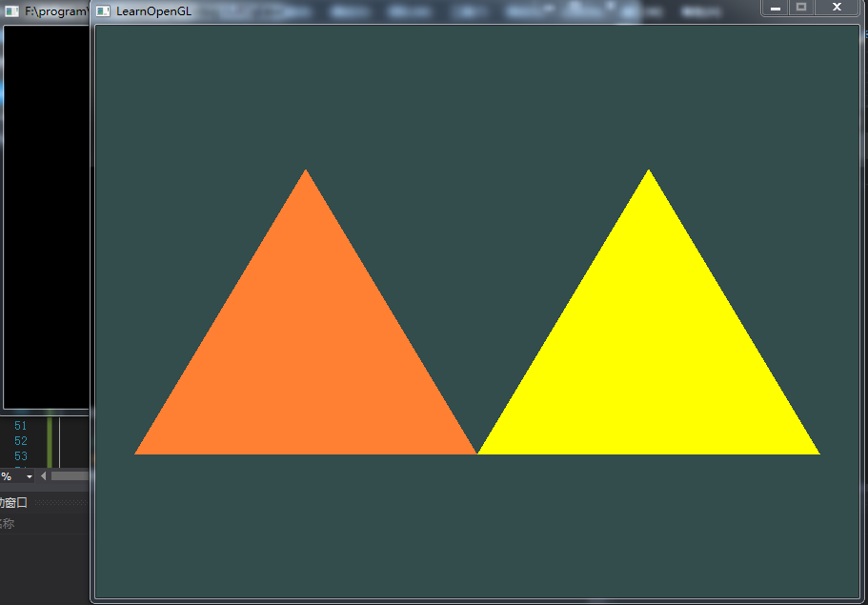The width and height of the screenshot is (868, 605).
Task: Click the LearnOpenGL window icon
Action: click(x=104, y=10)
